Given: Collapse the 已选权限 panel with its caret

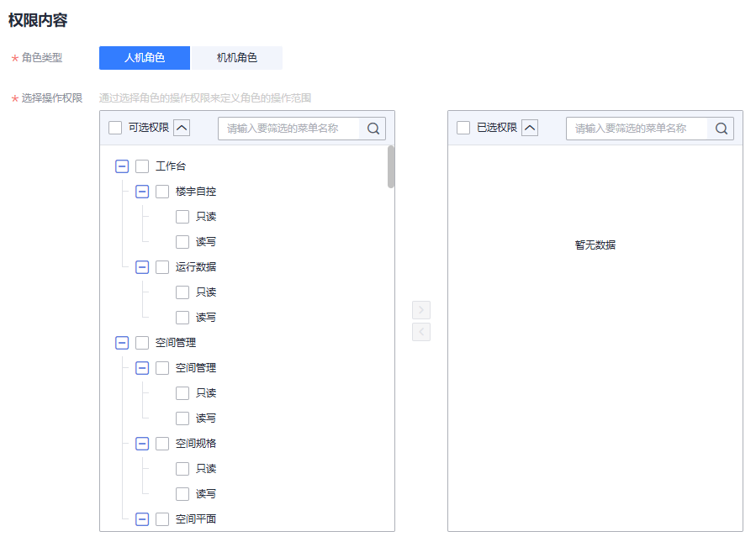Looking at the screenshot, I should (x=530, y=128).
